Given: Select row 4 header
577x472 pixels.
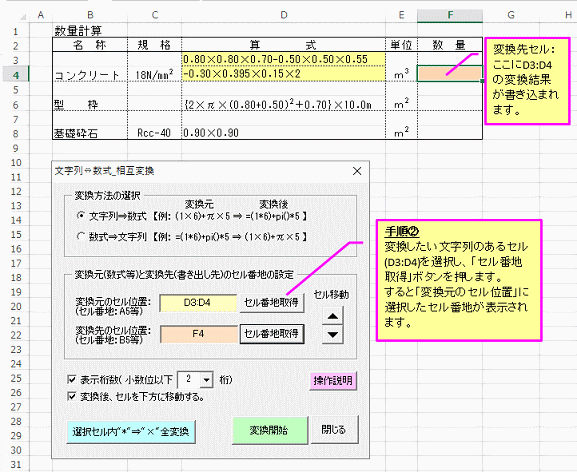Looking at the screenshot, I should coord(15,75).
